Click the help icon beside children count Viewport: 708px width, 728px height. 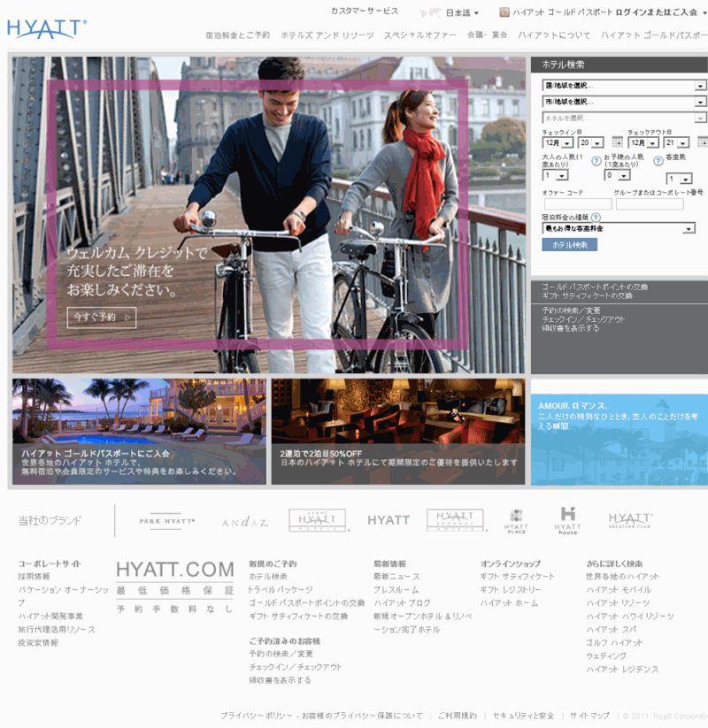coord(658,160)
